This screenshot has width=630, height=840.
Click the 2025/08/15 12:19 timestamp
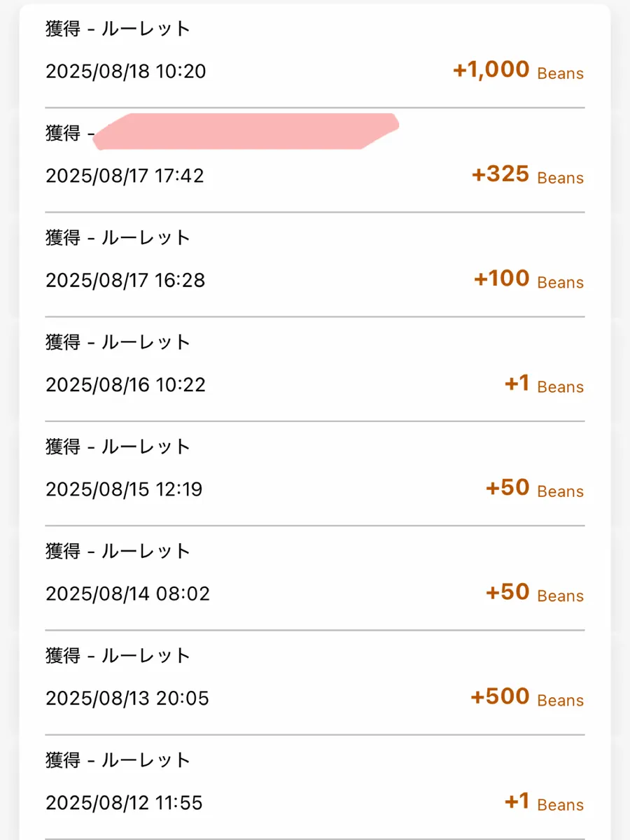(x=124, y=489)
